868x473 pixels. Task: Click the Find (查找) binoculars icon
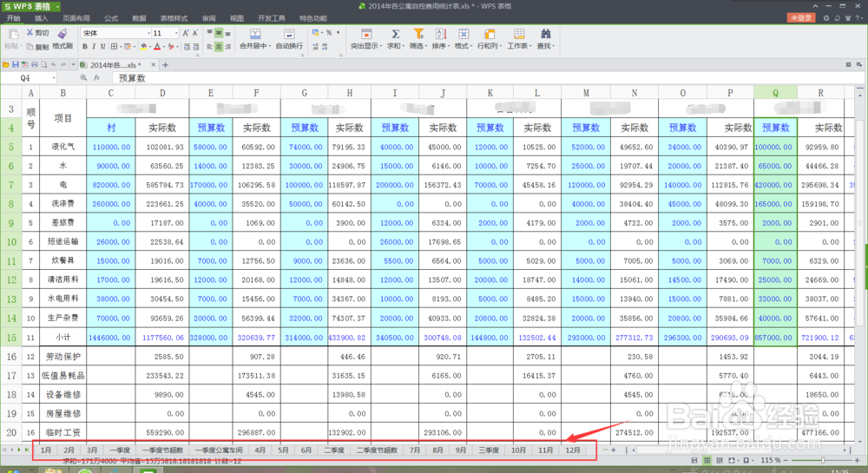[x=545, y=35]
